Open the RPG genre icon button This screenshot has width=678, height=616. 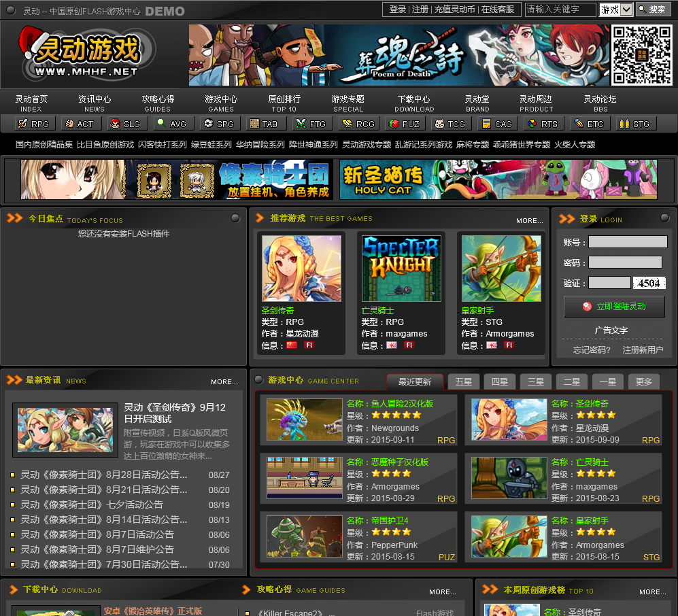(35, 124)
